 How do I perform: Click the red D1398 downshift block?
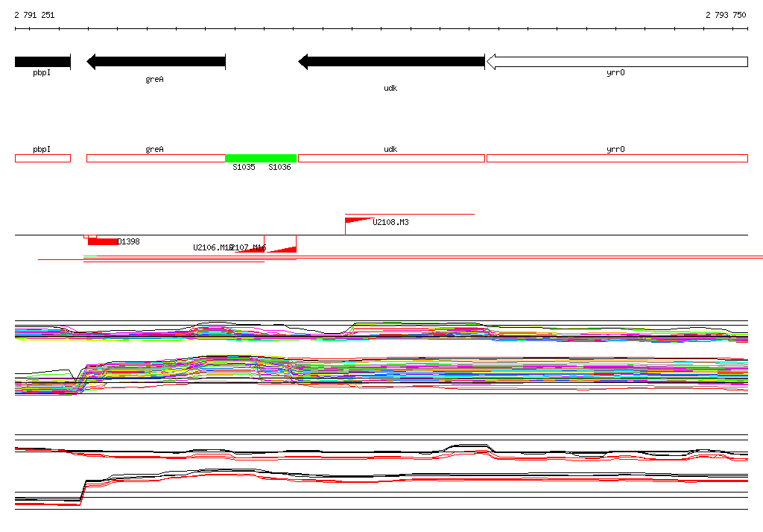point(103,242)
